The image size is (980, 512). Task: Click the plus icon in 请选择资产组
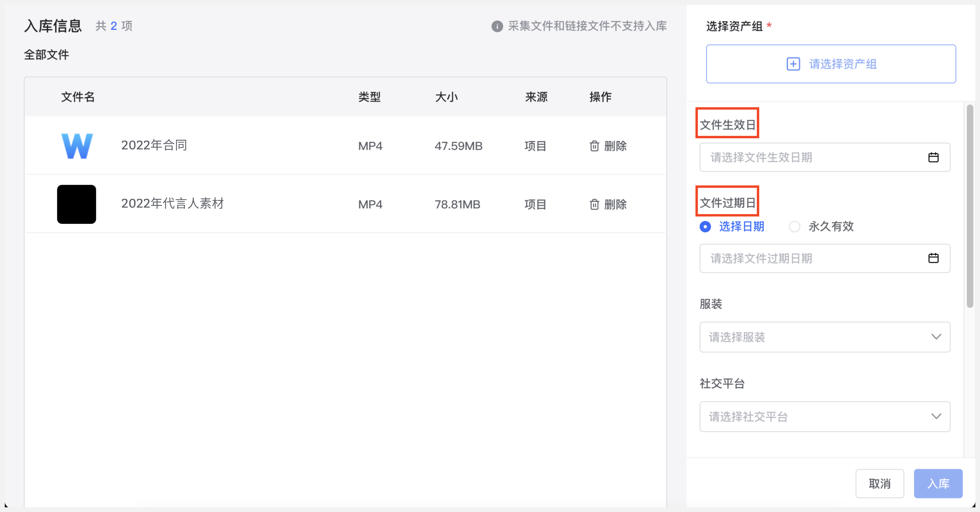click(x=793, y=64)
